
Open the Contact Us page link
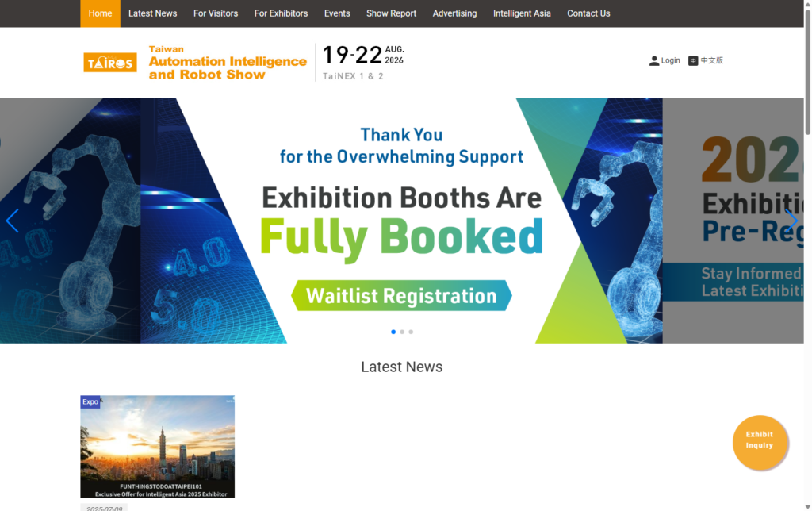coord(588,13)
